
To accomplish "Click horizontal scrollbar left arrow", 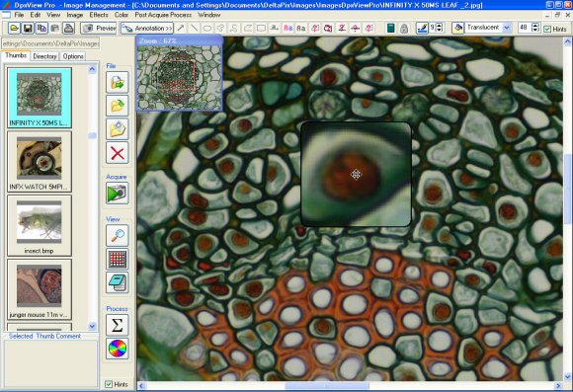I will [x=141, y=386].
